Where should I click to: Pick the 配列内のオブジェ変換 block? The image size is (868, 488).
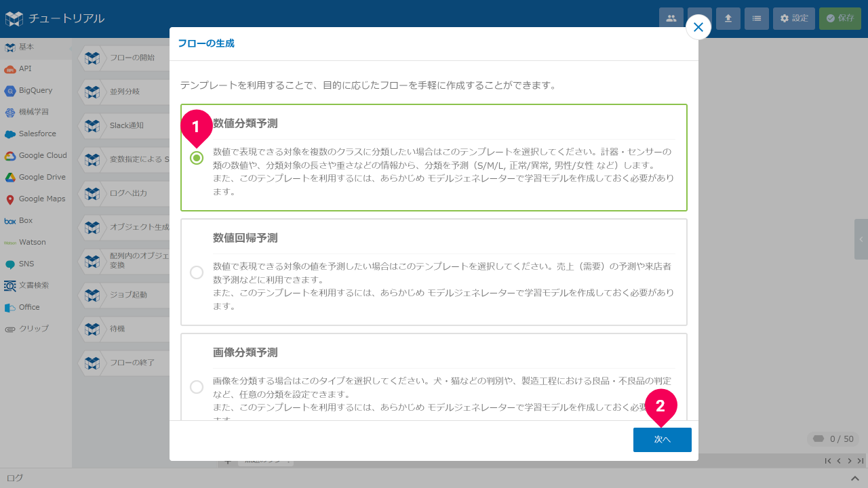coord(124,262)
